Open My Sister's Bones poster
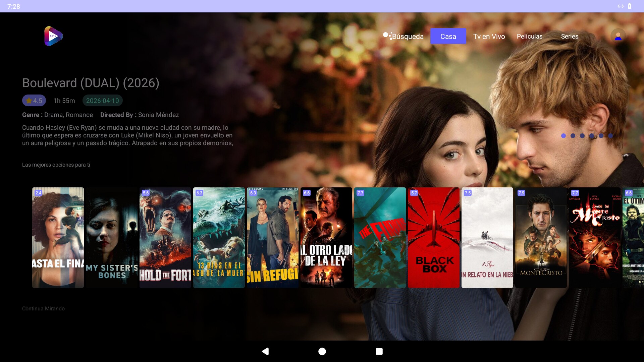Screen dimensions: 644x362 [112, 237]
